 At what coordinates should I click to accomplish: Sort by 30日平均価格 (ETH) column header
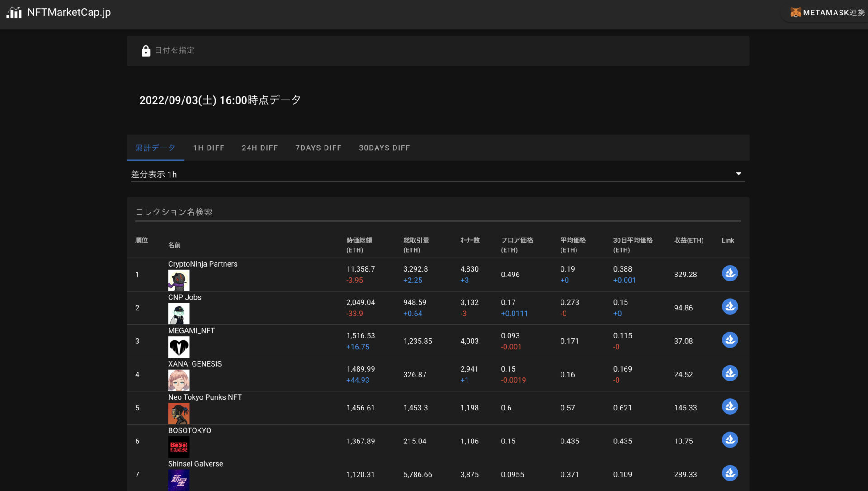(x=633, y=245)
